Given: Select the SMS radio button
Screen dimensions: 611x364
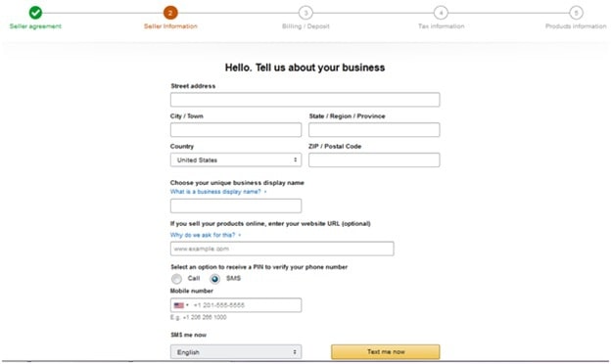Looking at the screenshot, I should pos(214,279).
